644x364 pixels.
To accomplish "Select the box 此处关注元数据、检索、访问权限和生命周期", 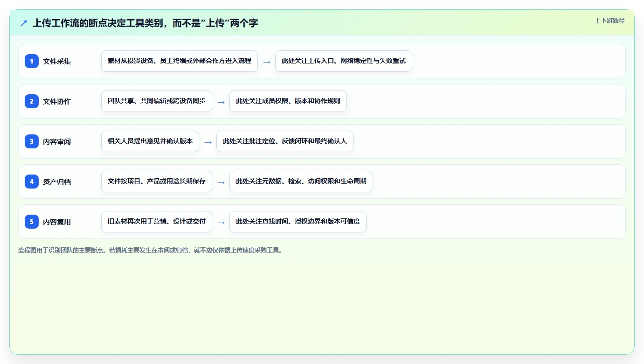I will 301,182.
